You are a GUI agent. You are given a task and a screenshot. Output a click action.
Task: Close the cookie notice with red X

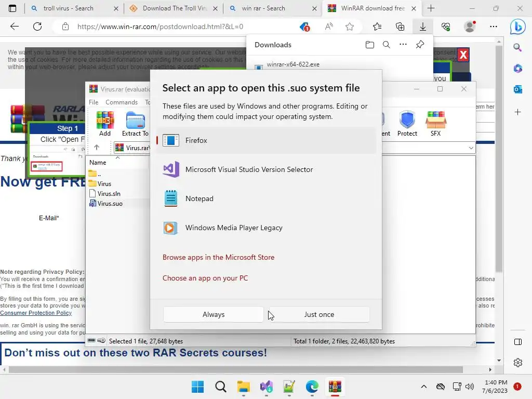tap(463, 55)
